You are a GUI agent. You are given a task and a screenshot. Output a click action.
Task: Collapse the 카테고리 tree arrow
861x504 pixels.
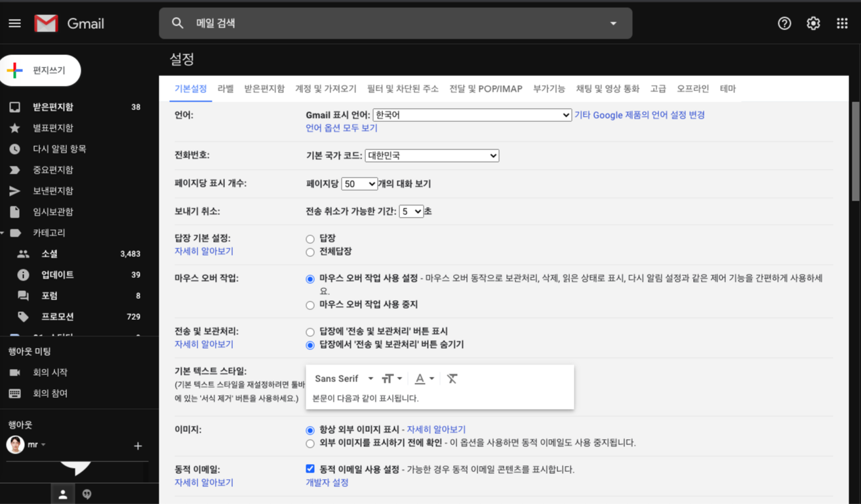[3, 233]
